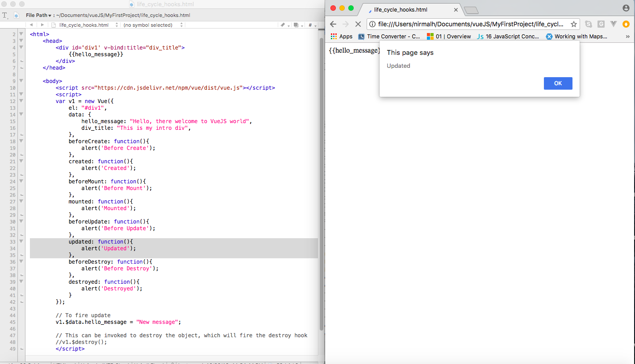Open the 16 JavaScript Conc... bookmark

(x=508, y=37)
